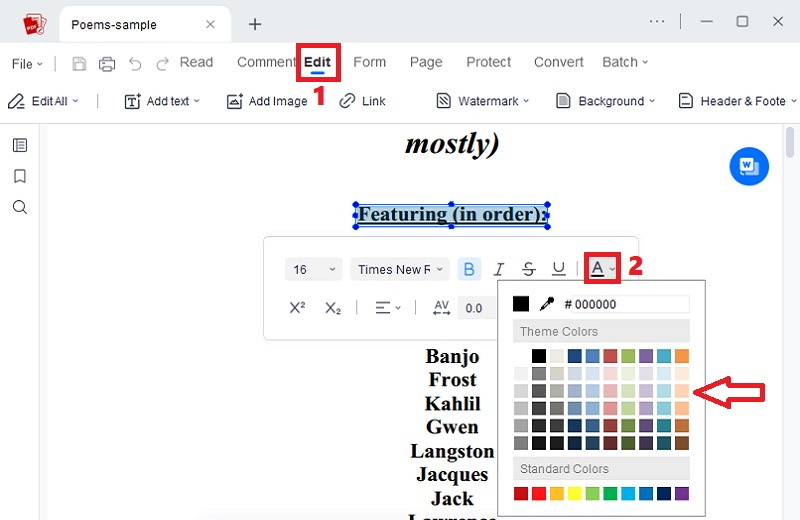Undo the last action

point(135,64)
